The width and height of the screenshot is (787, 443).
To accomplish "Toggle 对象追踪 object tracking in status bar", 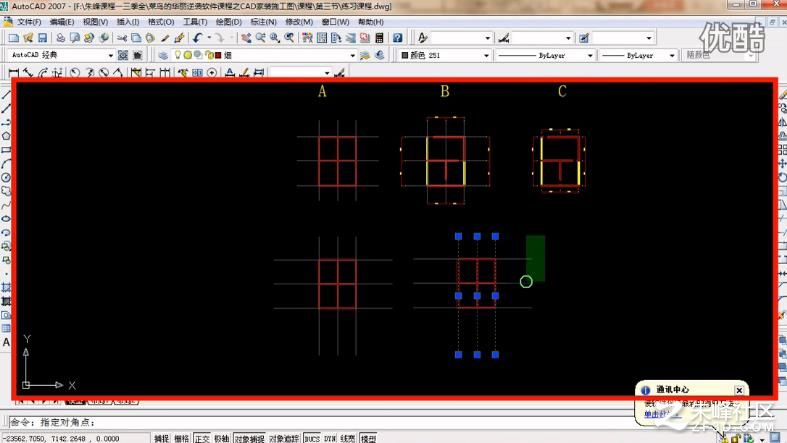I will tap(284, 438).
